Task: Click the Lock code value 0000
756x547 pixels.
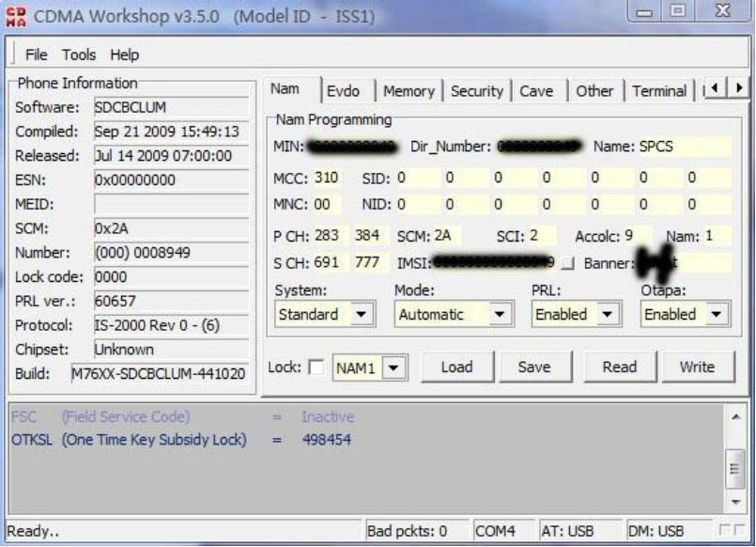Action: 171,277
